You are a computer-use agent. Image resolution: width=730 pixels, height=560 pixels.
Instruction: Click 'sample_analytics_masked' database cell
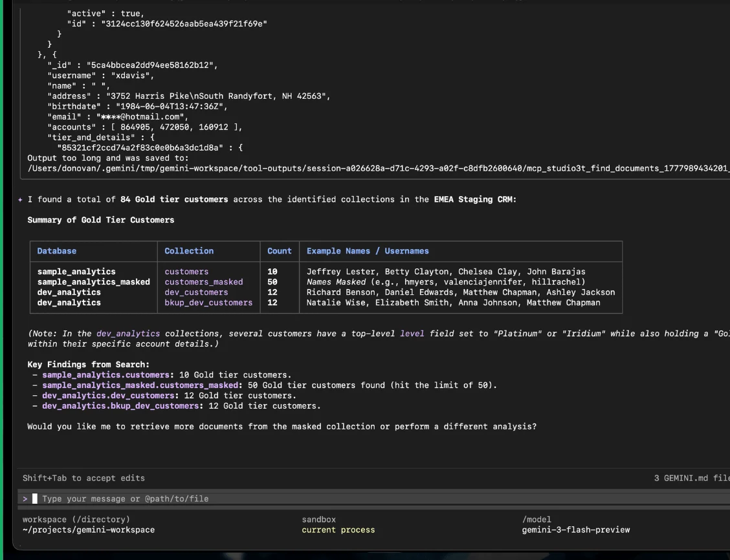[x=94, y=282]
